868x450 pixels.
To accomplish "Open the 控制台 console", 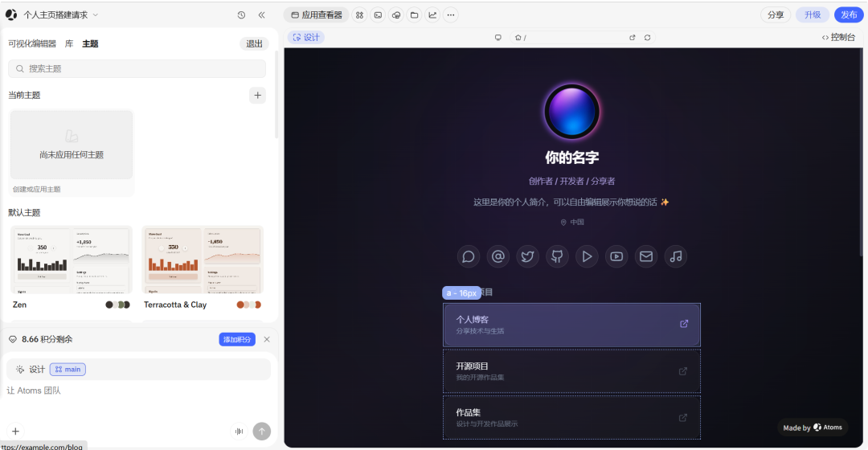I will tap(838, 38).
